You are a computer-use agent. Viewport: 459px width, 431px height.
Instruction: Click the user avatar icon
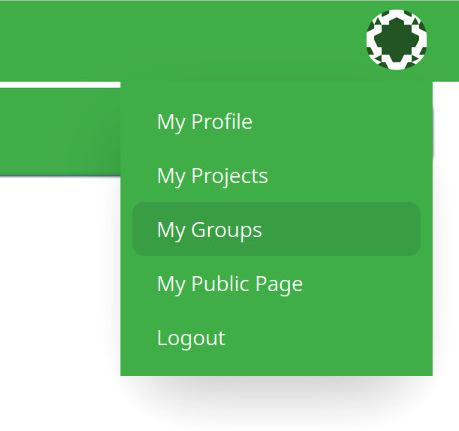tap(396, 40)
